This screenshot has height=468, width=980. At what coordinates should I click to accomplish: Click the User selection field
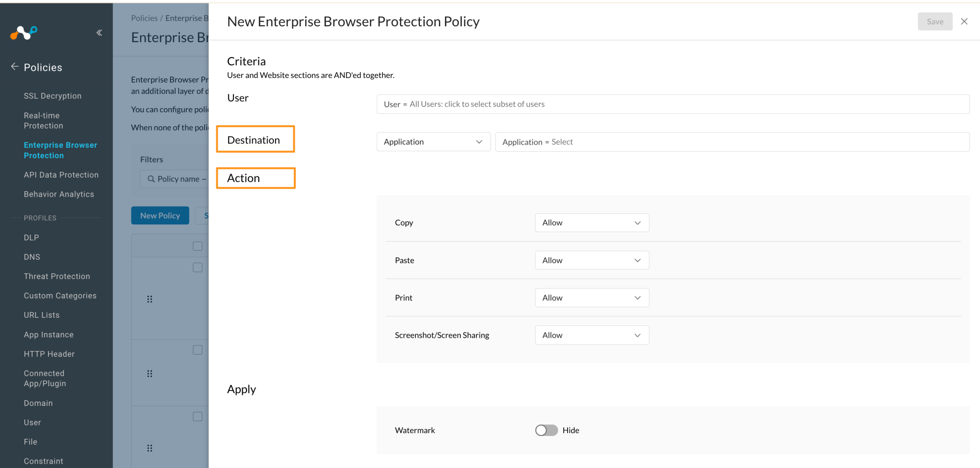click(673, 104)
